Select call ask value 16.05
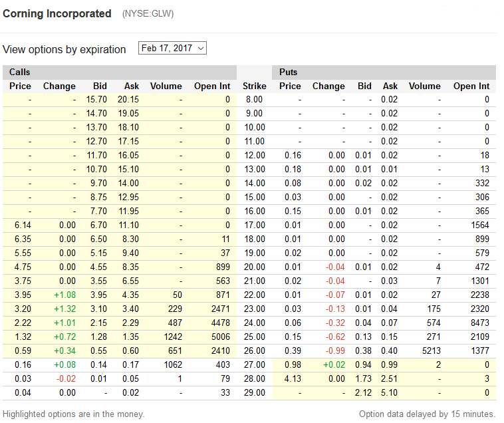Screen dimensions: 504x423 pos(128,156)
